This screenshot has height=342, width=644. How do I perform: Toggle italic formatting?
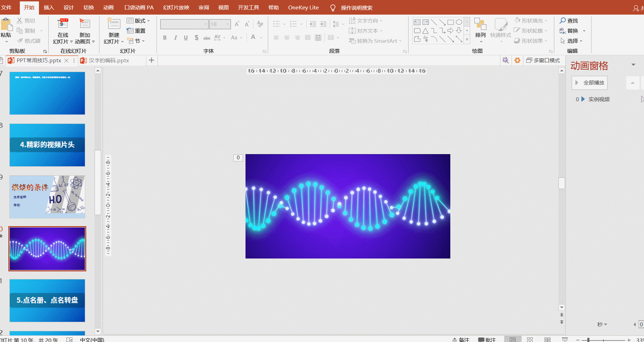(x=175, y=38)
